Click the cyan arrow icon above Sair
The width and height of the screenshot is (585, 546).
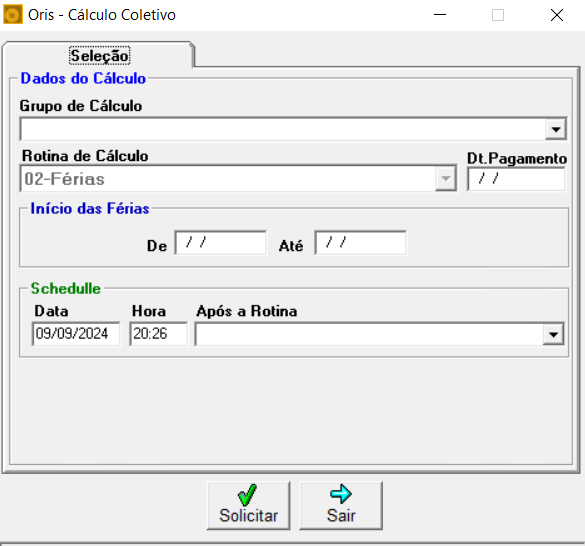click(341, 494)
